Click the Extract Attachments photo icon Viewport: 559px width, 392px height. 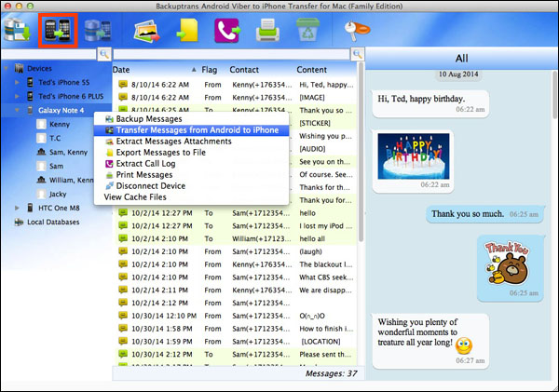[x=146, y=31]
